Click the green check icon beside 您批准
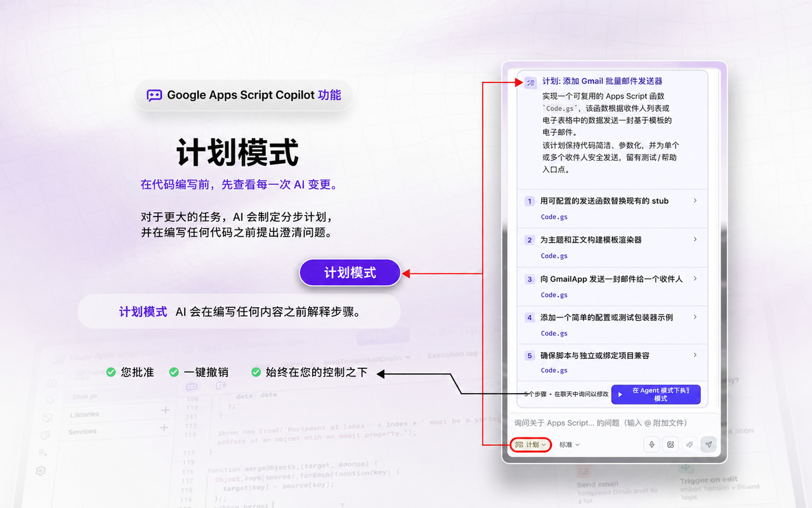The width and height of the screenshot is (812, 508). click(x=111, y=372)
